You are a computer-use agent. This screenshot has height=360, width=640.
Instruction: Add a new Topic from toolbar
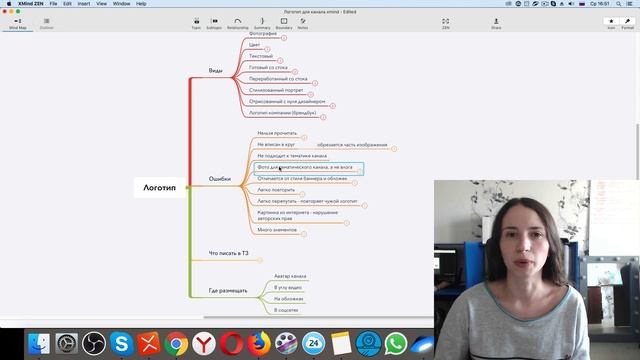click(x=196, y=24)
